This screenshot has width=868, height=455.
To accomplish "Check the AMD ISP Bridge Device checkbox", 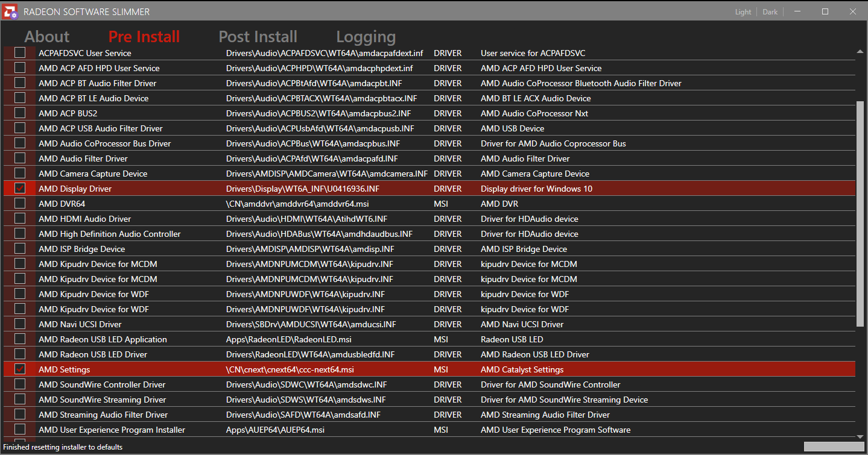I will point(20,248).
